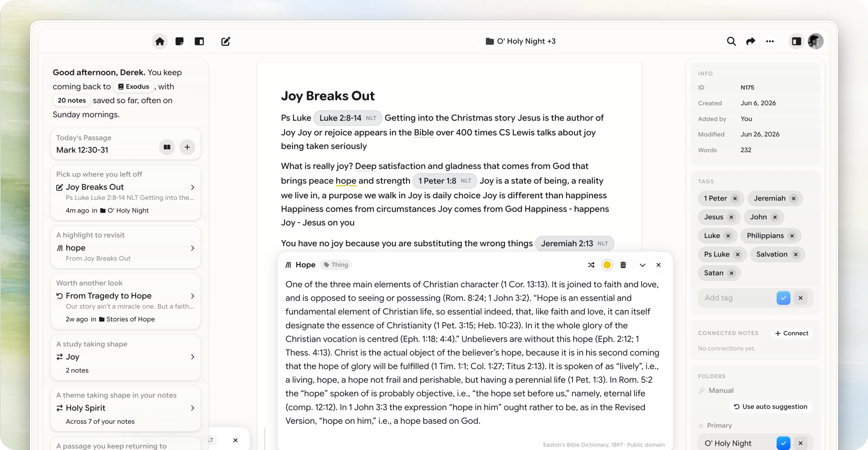Expand From Tragedy to Hope chevron

coord(193,296)
